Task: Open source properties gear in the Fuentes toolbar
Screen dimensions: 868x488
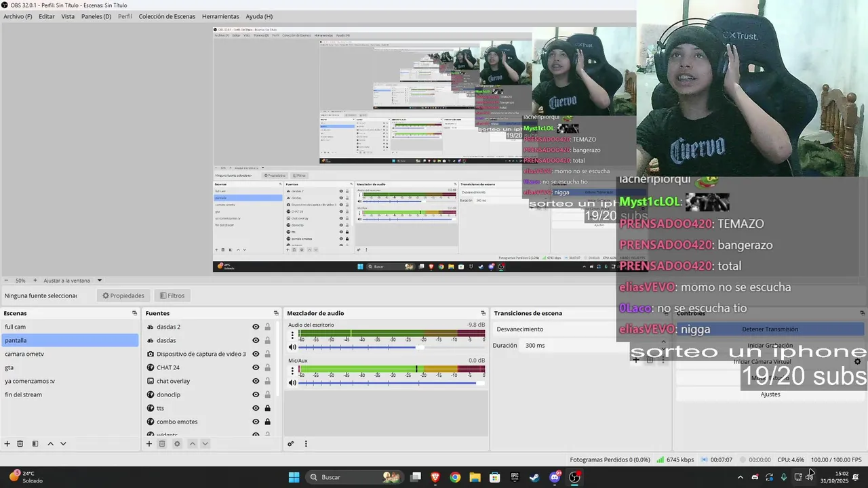Action: 177,444
